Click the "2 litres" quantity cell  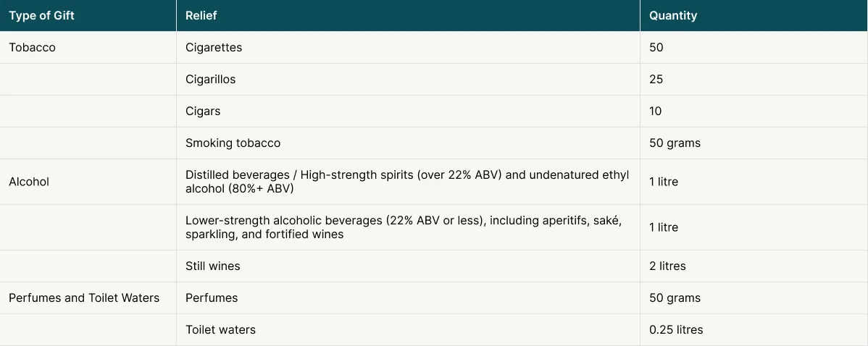[x=667, y=266]
